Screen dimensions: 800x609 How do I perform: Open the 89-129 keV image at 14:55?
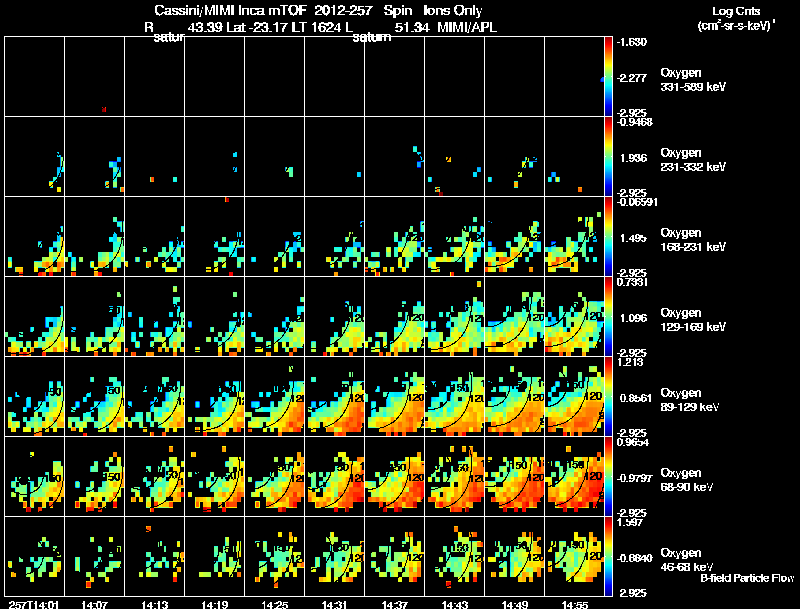click(574, 396)
